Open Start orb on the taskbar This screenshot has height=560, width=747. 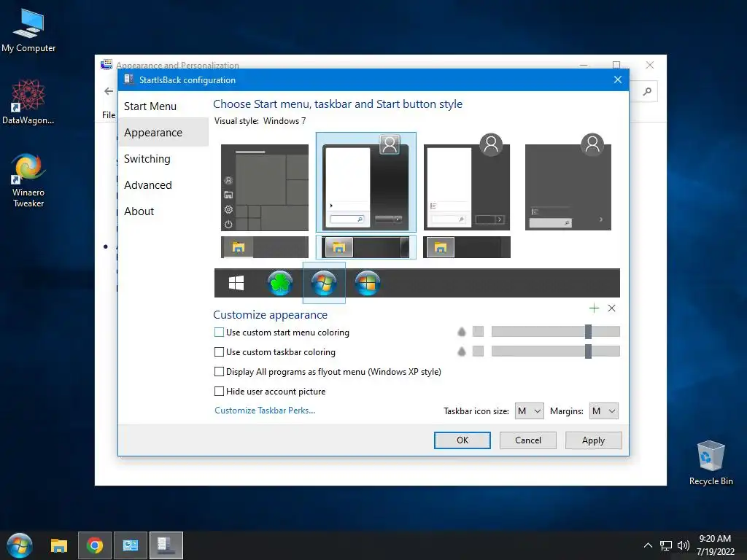20,545
